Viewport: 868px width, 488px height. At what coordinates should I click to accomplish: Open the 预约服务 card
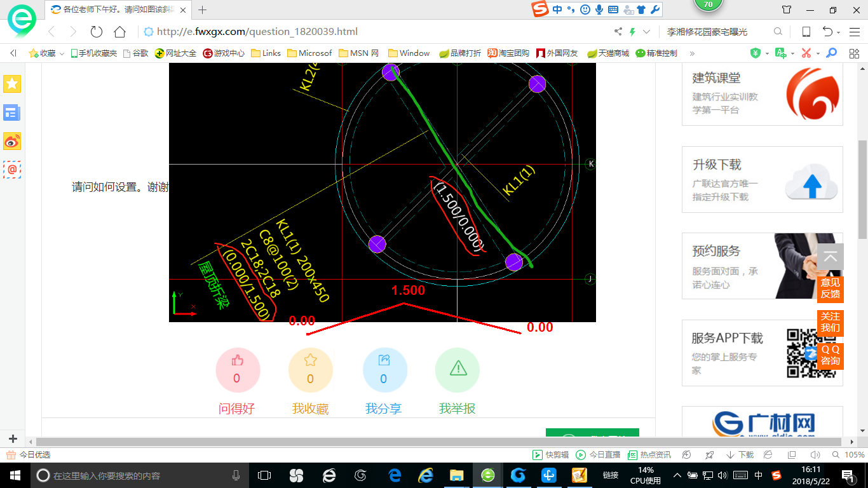click(763, 266)
